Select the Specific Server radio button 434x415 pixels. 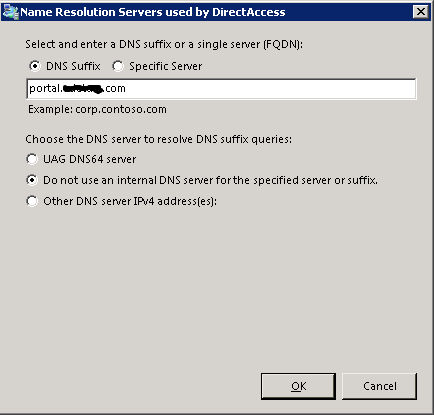coord(118,66)
